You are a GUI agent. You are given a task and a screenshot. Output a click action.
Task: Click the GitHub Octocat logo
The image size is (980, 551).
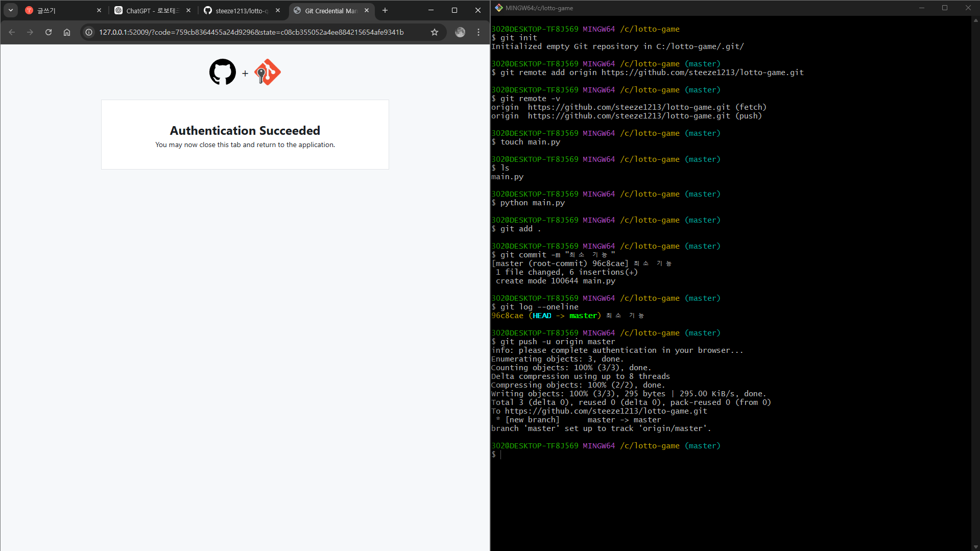point(223,72)
